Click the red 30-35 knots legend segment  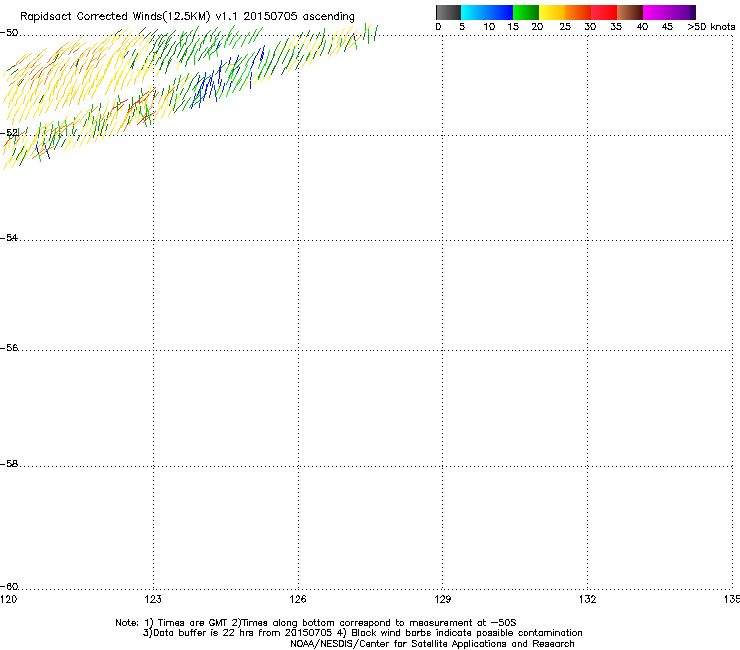pos(604,12)
